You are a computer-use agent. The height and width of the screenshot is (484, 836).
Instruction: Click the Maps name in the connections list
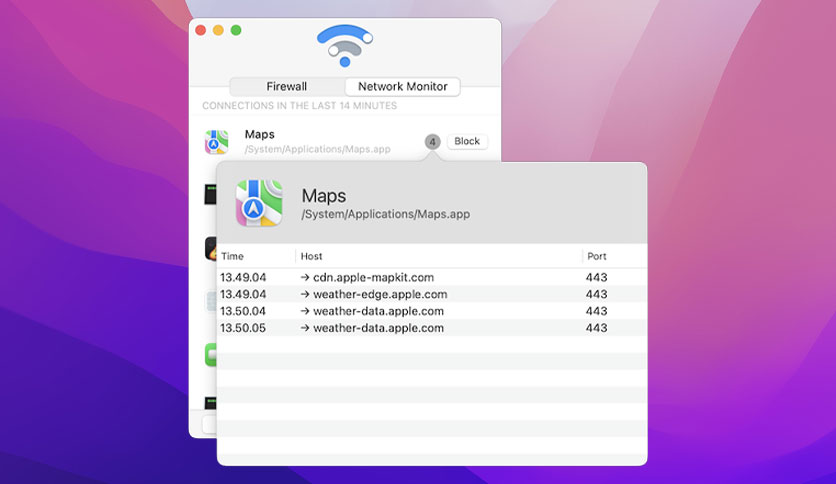coord(260,134)
